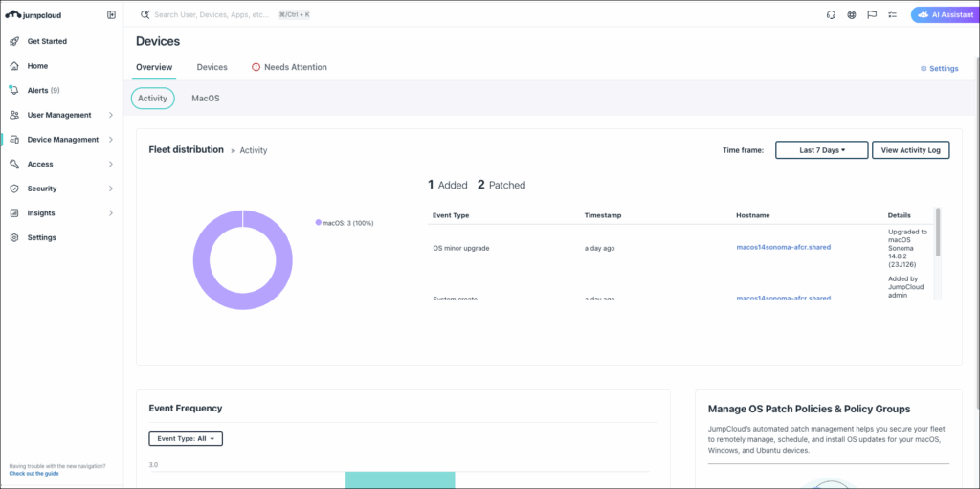
Task: Click the View Activity Log button
Action: (910, 150)
